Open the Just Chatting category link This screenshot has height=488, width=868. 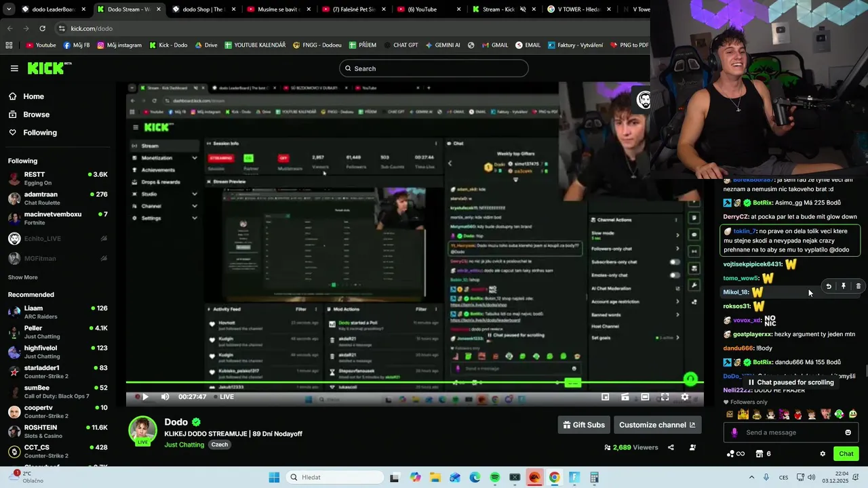184,445
